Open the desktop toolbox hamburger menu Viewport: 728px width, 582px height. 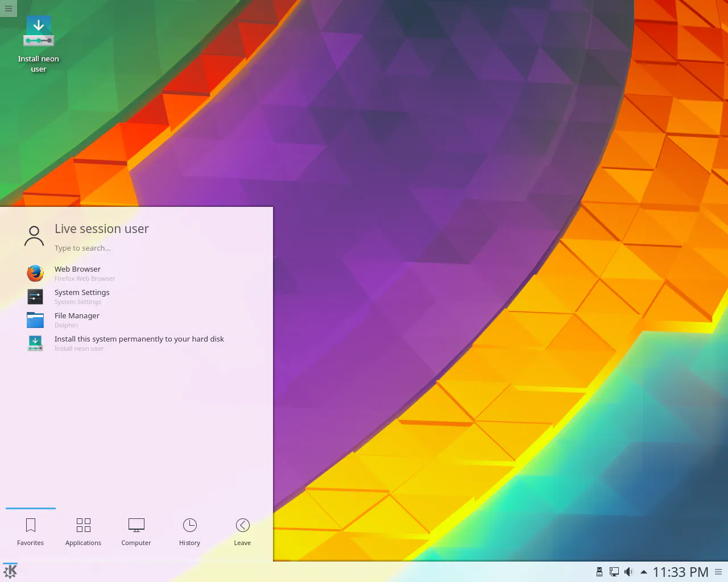tap(9, 9)
